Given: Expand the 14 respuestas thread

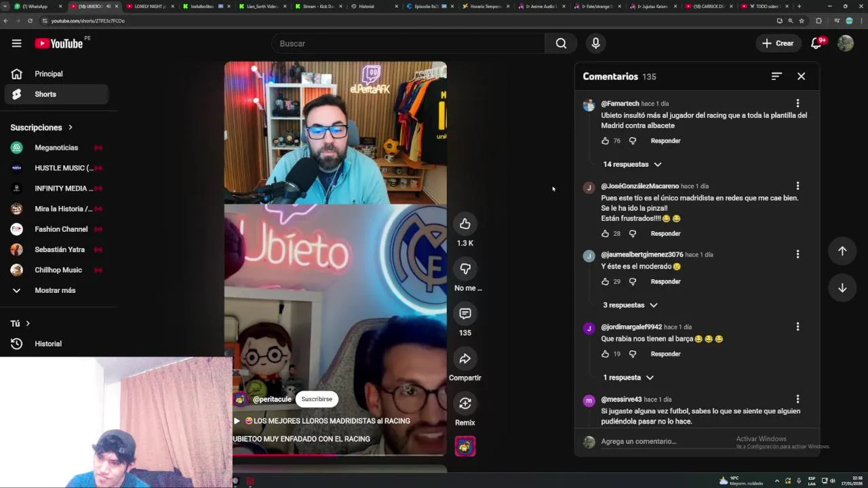Looking at the screenshot, I should point(632,164).
